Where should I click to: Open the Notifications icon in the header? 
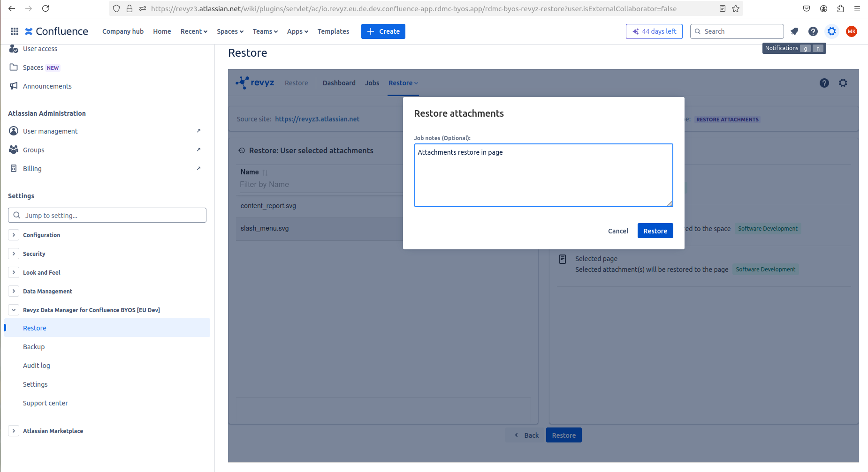(x=794, y=31)
